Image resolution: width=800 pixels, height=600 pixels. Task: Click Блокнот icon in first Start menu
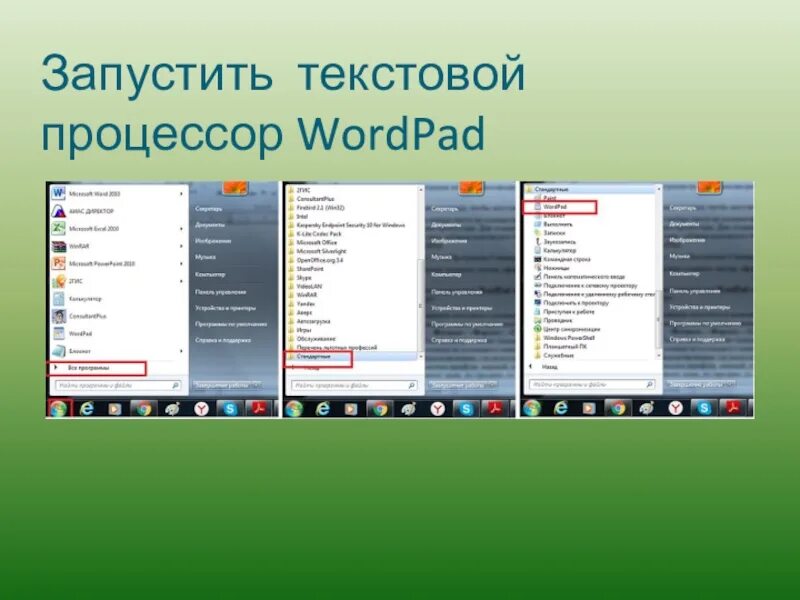(x=59, y=352)
